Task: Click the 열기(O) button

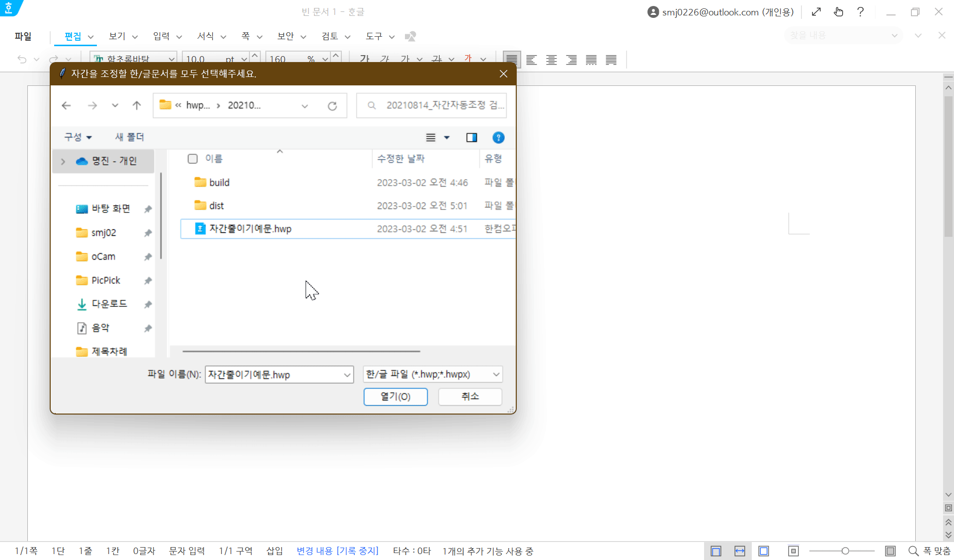Action: pos(396,397)
